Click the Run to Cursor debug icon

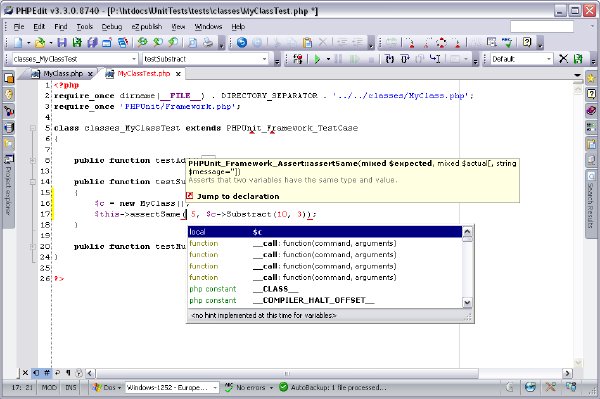435,59
